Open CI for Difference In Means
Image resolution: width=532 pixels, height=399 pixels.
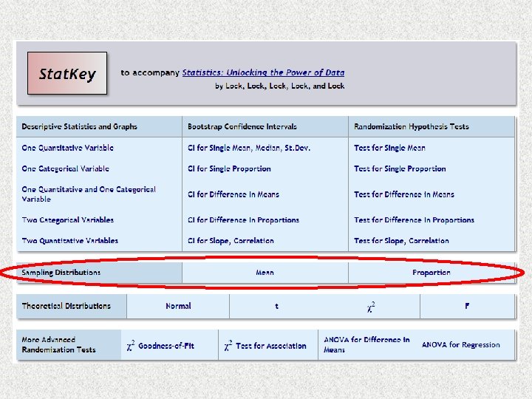pos(233,194)
